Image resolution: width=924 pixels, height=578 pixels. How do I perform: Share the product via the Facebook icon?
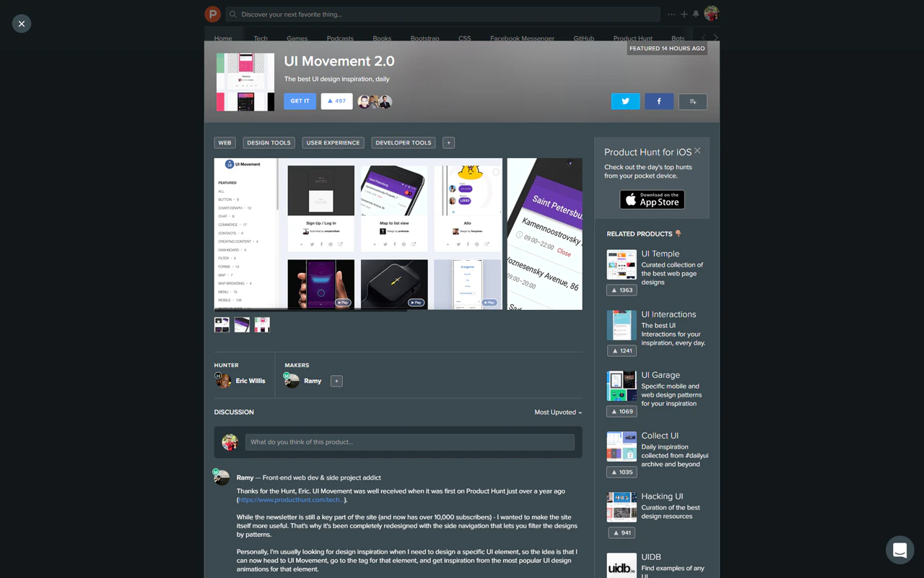pyautogui.click(x=659, y=101)
